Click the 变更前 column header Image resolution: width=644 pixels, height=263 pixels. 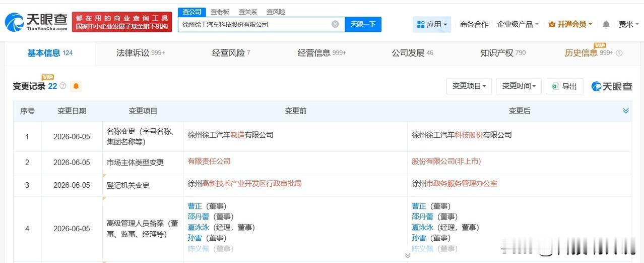click(x=295, y=111)
